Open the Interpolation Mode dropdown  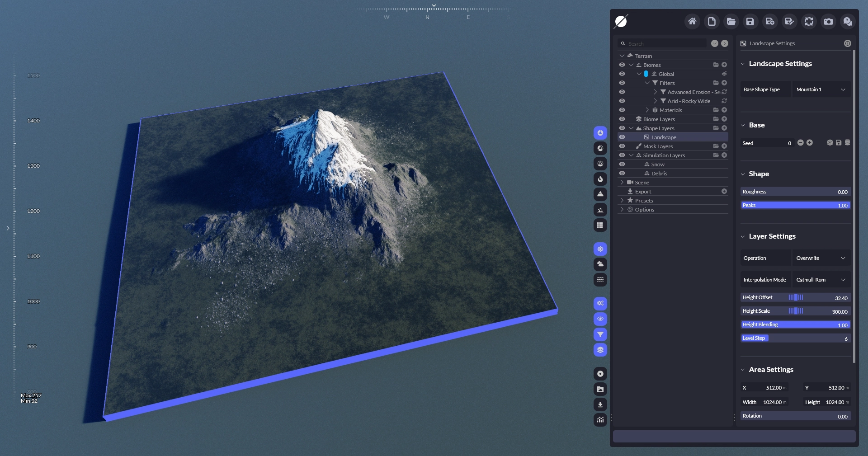(x=821, y=280)
